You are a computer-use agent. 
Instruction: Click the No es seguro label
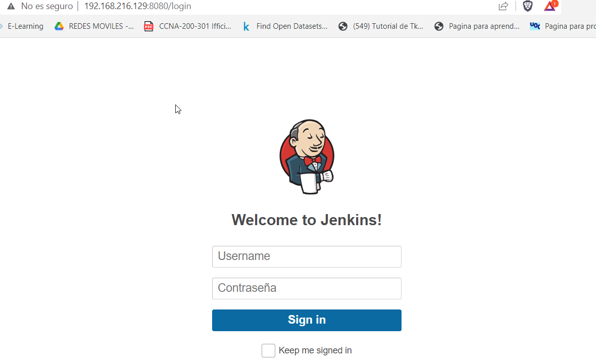[x=47, y=6]
